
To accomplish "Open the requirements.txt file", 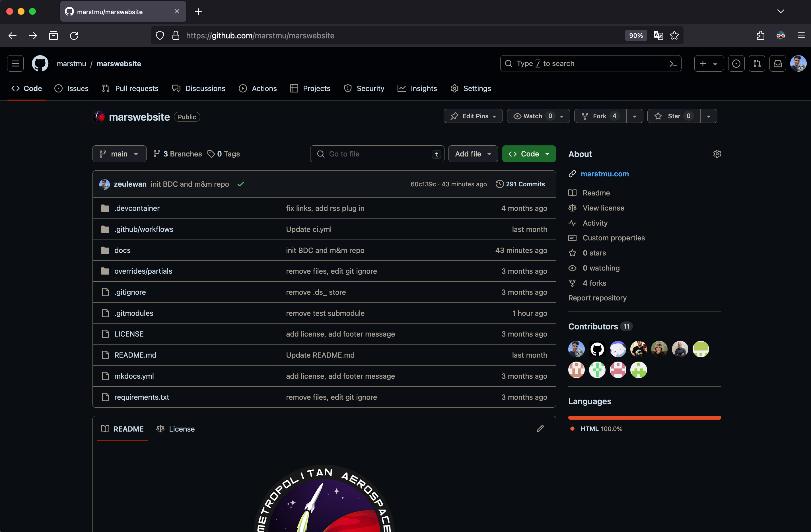I will 142,397.
